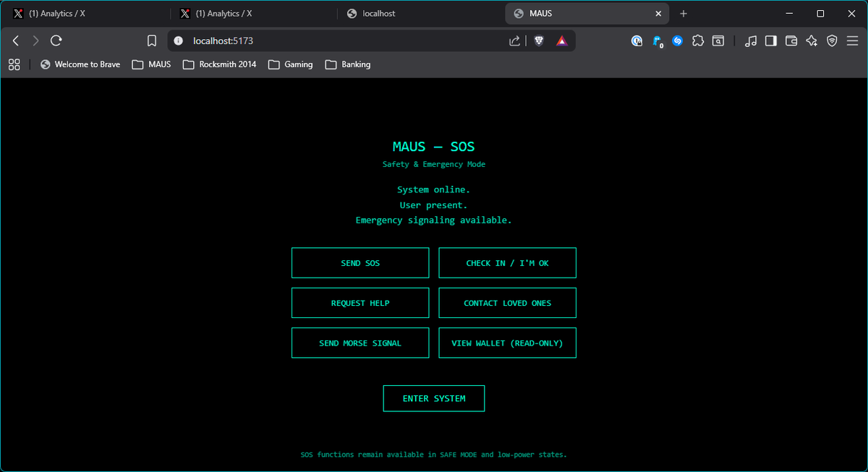
Task: Minimize the browser window
Action: tap(788, 14)
